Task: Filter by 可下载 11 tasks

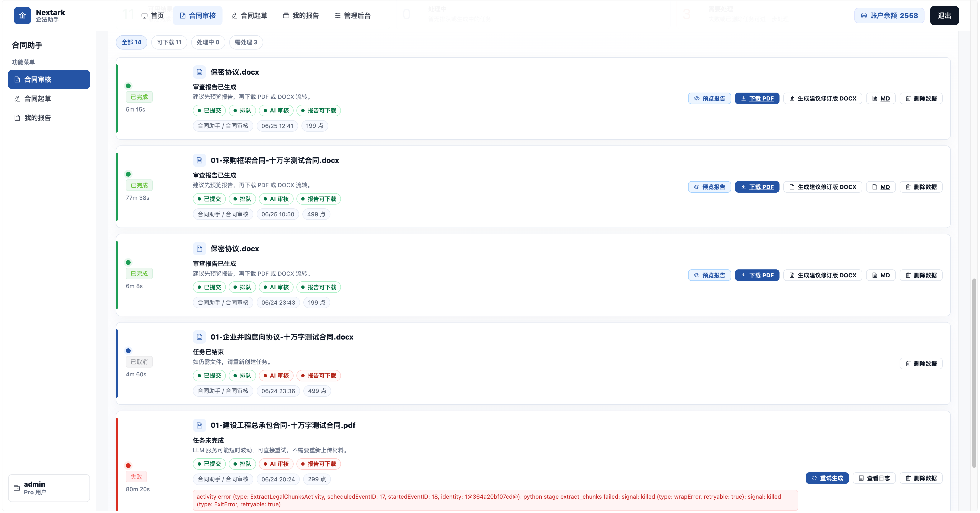Action: (169, 42)
